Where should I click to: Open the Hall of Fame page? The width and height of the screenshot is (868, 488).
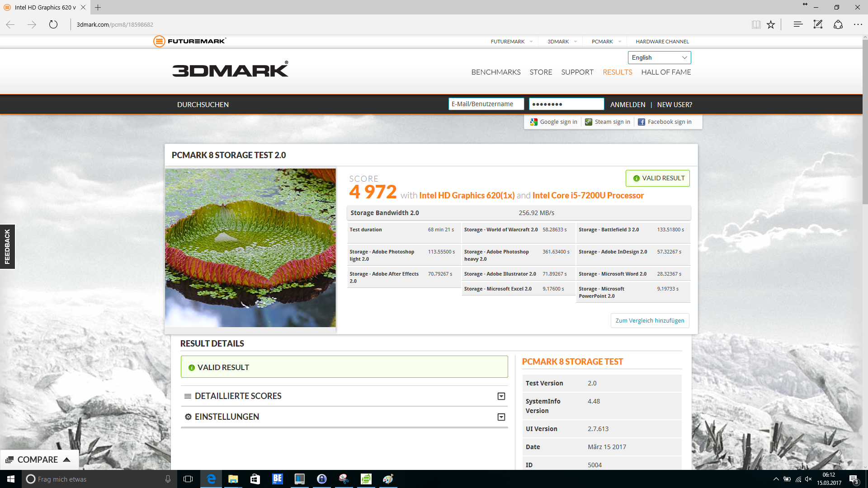[x=665, y=72]
